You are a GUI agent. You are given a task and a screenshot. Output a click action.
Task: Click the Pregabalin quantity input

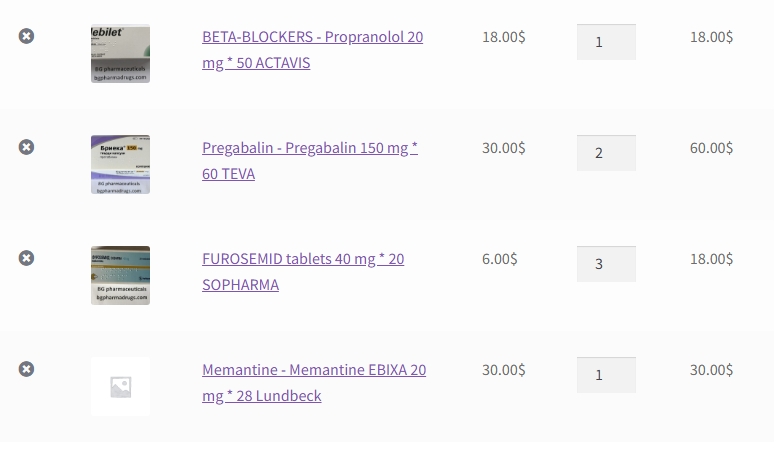(x=606, y=153)
